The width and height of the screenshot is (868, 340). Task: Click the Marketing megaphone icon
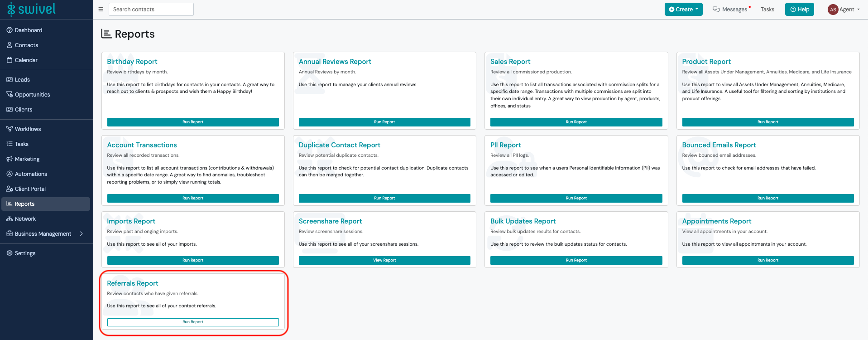(x=10, y=159)
